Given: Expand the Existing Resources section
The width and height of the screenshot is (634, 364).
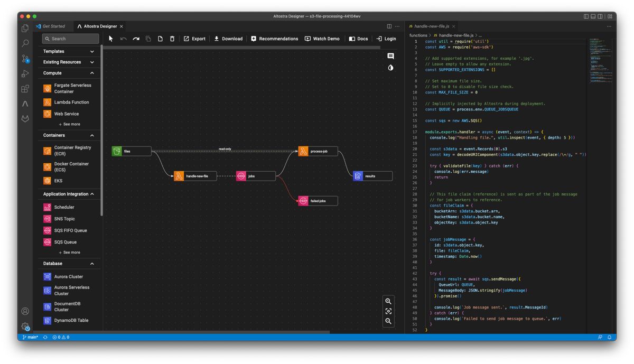Looking at the screenshot, I should (69, 62).
